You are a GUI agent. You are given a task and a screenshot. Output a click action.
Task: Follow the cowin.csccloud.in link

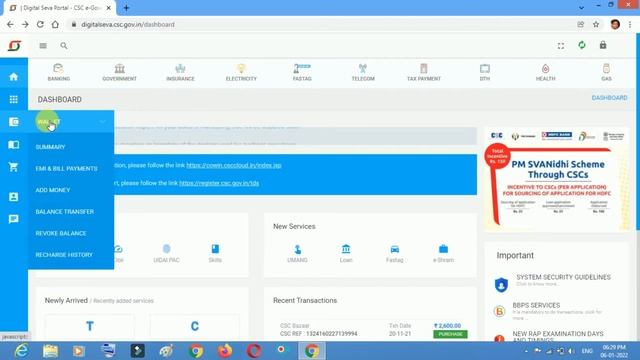(x=234, y=165)
